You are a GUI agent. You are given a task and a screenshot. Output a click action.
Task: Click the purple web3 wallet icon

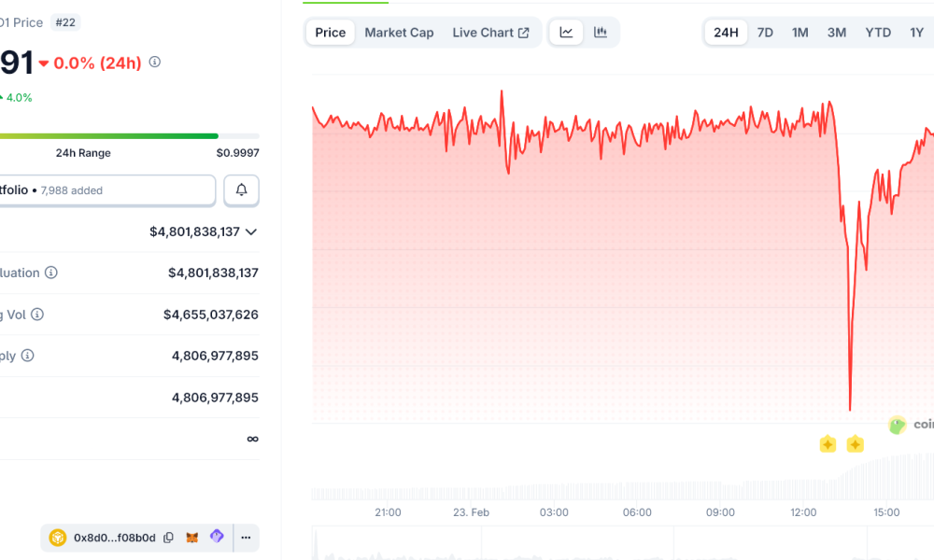click(x=216, y=538)
